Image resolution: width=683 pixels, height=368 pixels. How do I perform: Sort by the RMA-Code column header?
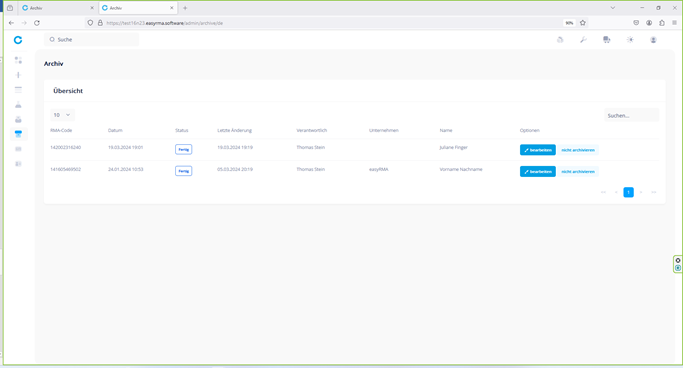[x=61, y=130]
